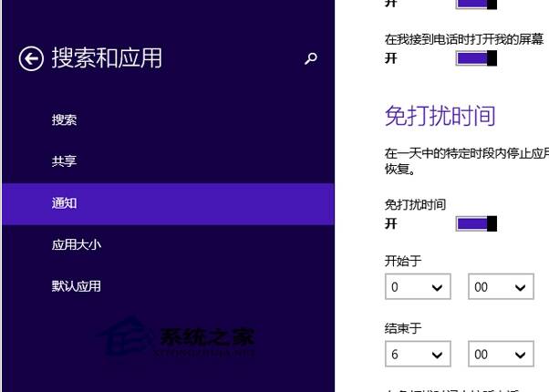Screen dimensions: 549x392
Task: Go to the 共享 section
Action: coord(64,161)
